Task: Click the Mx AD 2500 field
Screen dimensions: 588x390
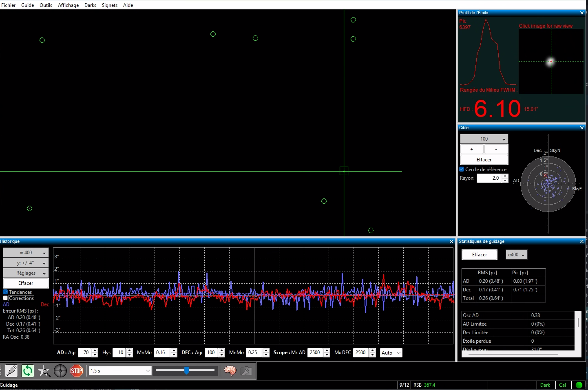Action: pos(316,353)
